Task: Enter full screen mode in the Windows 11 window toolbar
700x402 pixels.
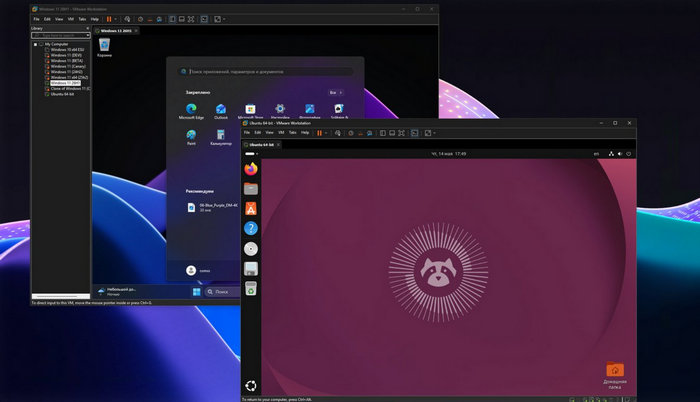Action: (x=191, y=19)
